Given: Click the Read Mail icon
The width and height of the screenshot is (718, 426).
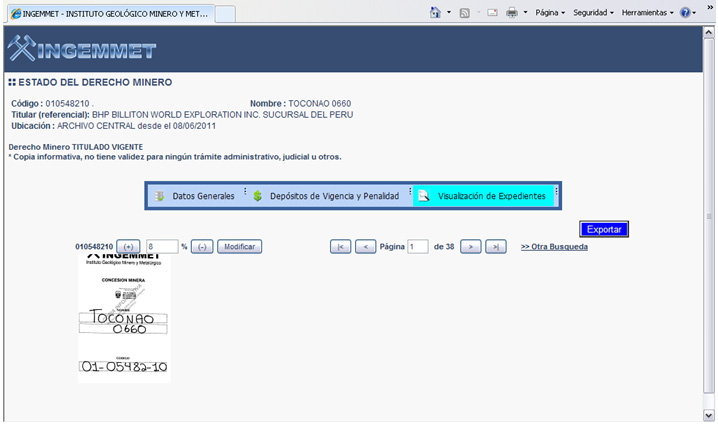Looking at the screenshot, I should coord(492,13).
